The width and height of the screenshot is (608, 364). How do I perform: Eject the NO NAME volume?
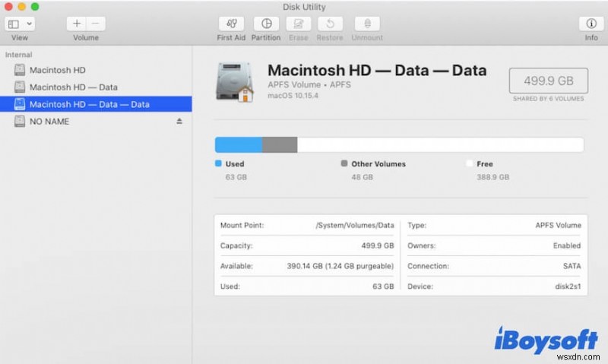(179, 122)
